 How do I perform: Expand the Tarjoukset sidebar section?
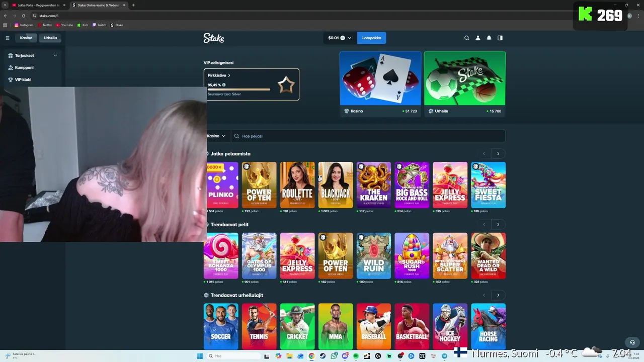[x=33, y=55]
